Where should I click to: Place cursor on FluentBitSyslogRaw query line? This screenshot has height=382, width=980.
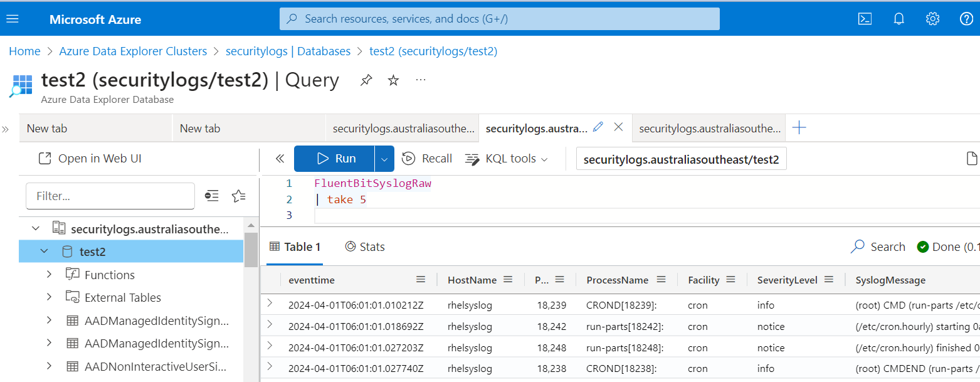(373, 184)
